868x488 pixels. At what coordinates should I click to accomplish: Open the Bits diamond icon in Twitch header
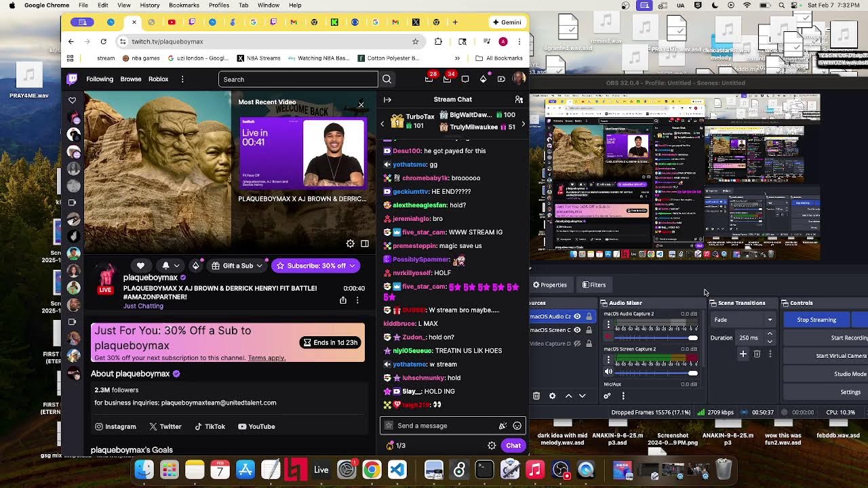[483, 79]
